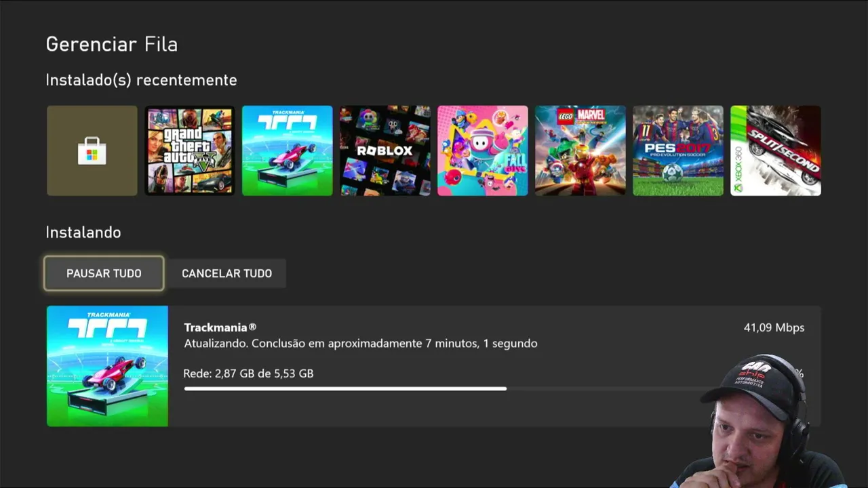Open the PES 2017 game tile
This screenshot has height=488, width=868.
[678, 150]
